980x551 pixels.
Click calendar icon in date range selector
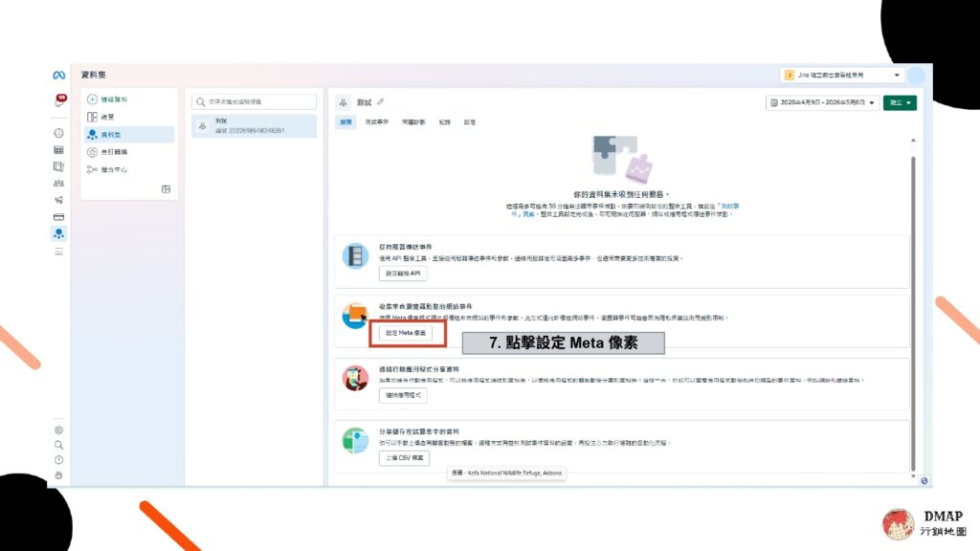click(x=773, y=102)
